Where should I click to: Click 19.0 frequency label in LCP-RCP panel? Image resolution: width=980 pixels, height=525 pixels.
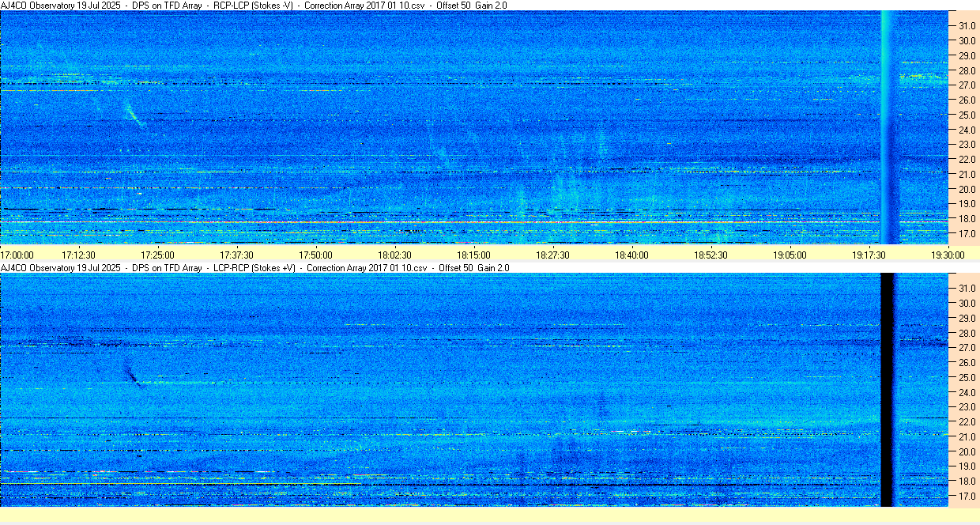pos(967,467)
